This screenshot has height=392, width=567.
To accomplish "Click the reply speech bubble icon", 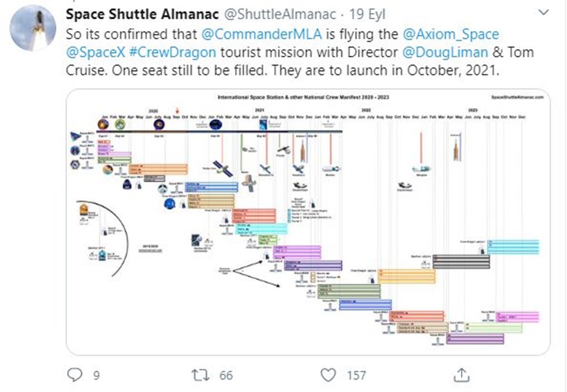I will click(75, 374).
